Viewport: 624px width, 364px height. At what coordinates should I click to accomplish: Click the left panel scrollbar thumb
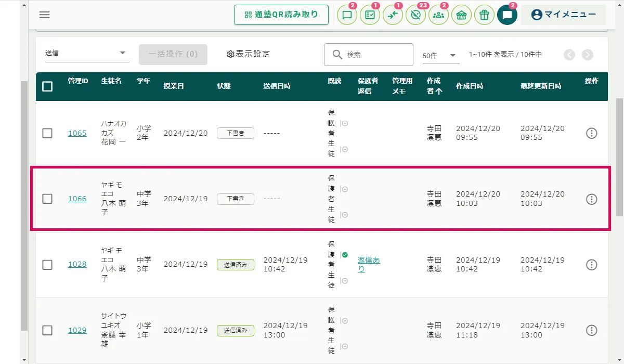coord(24,205)
